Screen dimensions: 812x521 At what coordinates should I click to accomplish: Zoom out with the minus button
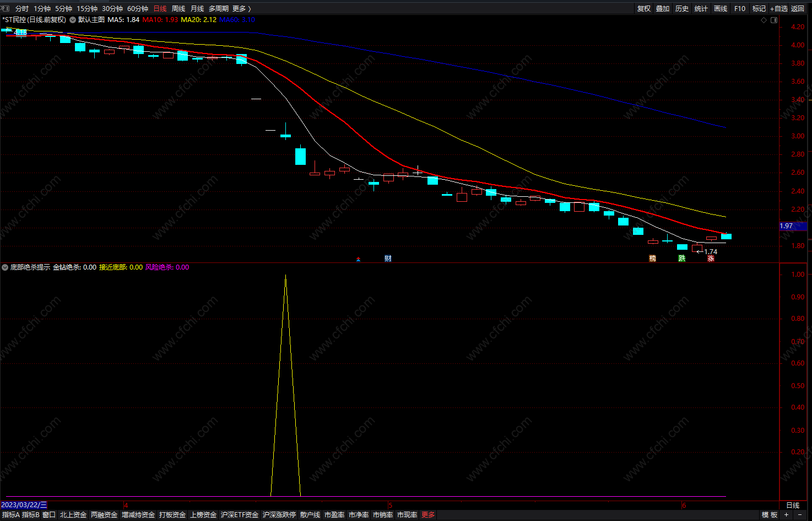[x=800, y=515]
